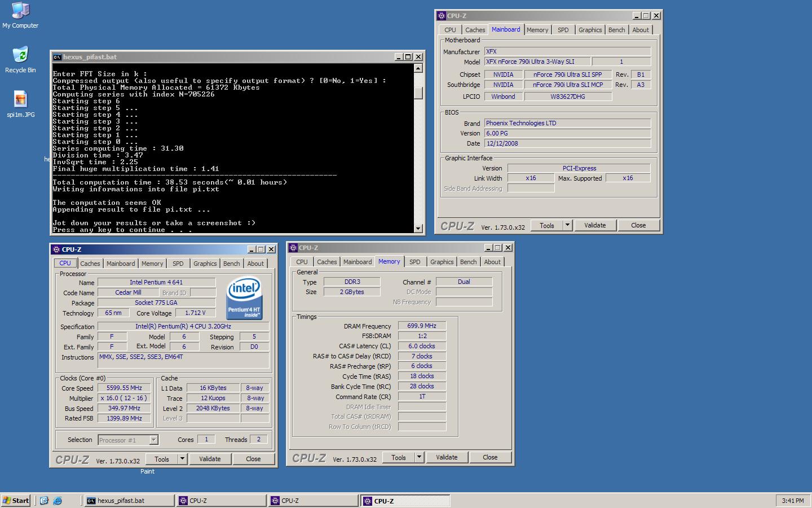
Task: Click down arrow of console scrollbar
Action: [x=418, y=229]
